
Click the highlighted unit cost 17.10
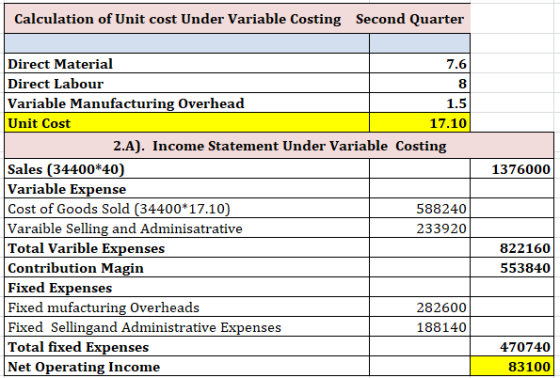[x=420, y=123]
